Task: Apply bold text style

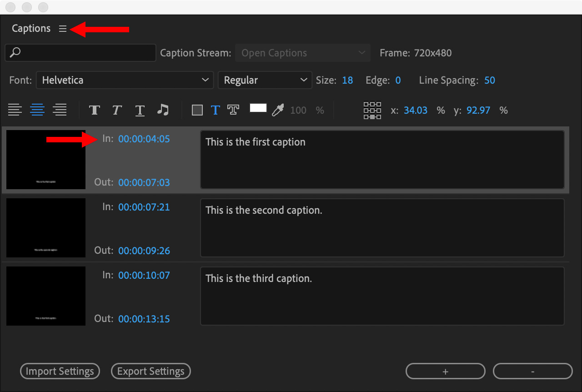Action: (94, 110)
